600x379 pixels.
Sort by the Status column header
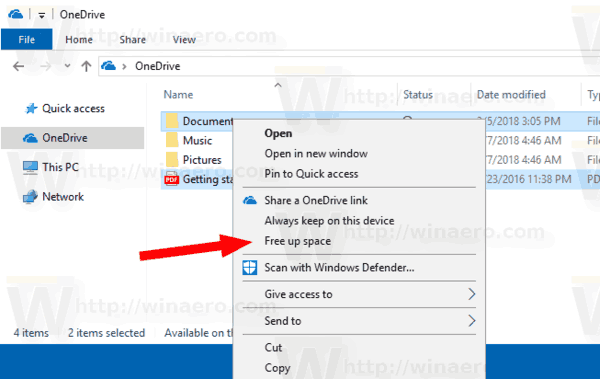(418, 95)
